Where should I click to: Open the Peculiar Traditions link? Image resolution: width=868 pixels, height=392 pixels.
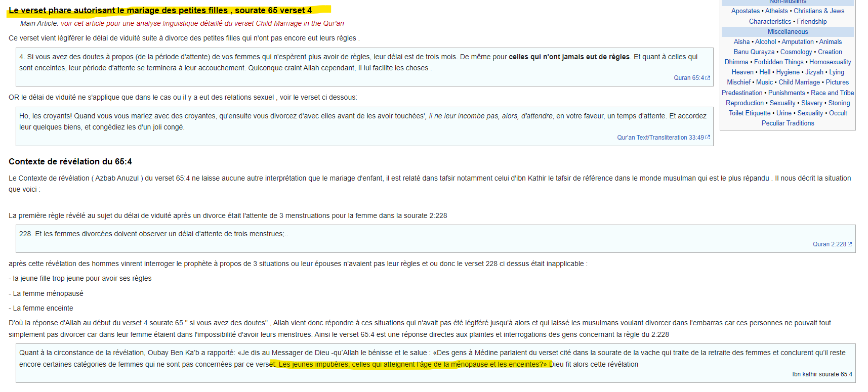click(x=788, y=123)
